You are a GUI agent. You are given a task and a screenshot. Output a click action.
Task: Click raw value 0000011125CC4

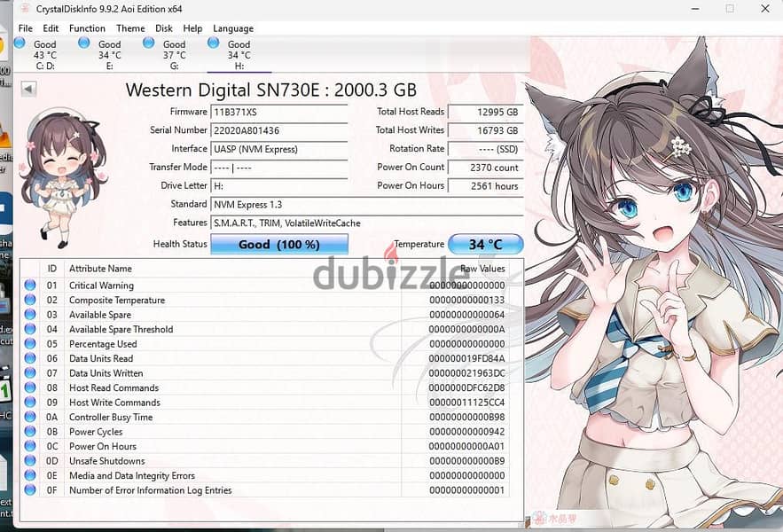tap(466, 403)
